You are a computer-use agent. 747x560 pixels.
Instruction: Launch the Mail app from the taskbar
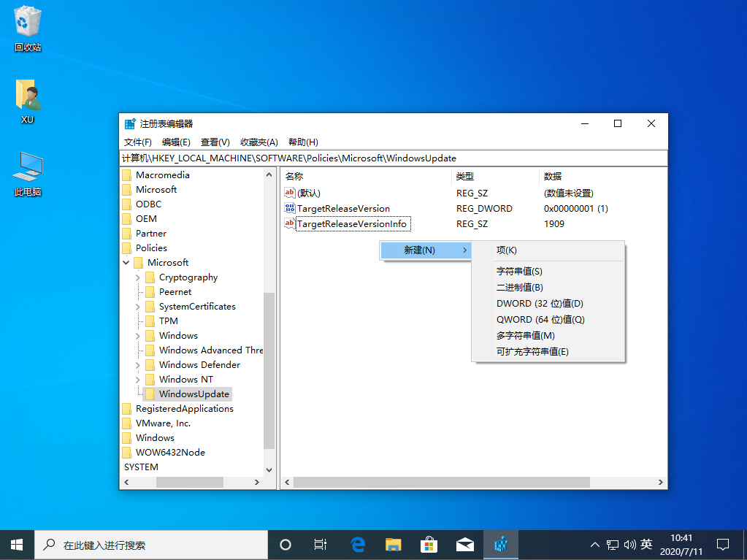464,544
